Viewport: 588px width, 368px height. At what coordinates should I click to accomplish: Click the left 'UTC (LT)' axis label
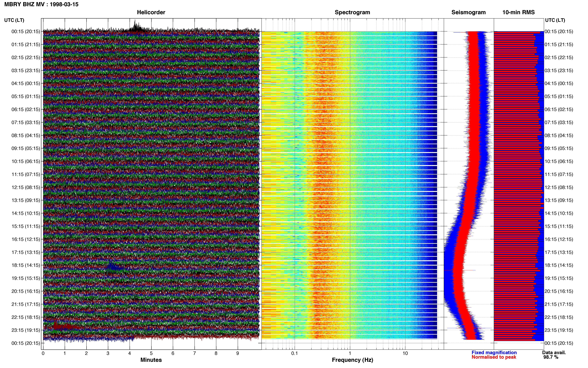click(14, 20)
